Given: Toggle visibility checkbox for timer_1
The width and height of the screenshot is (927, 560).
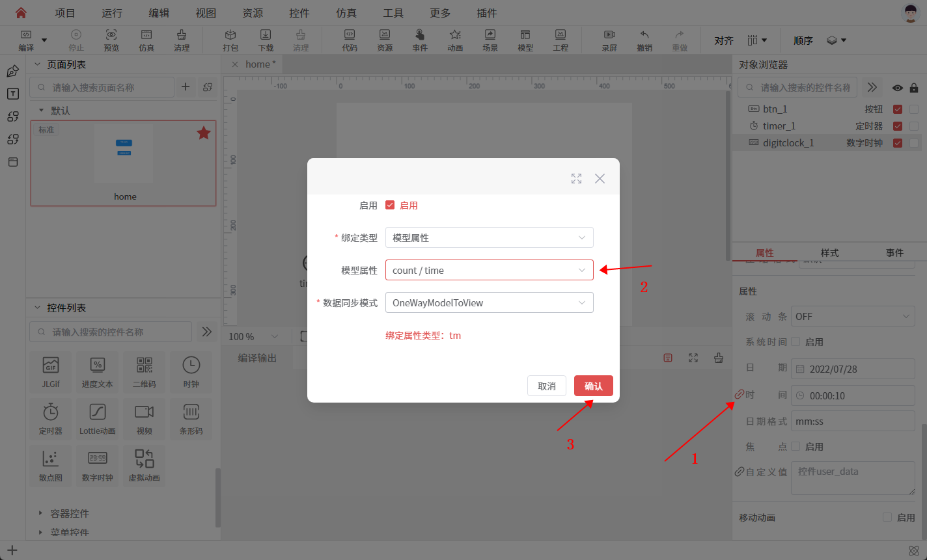Looking at the screenshot, I should [898, 126].
